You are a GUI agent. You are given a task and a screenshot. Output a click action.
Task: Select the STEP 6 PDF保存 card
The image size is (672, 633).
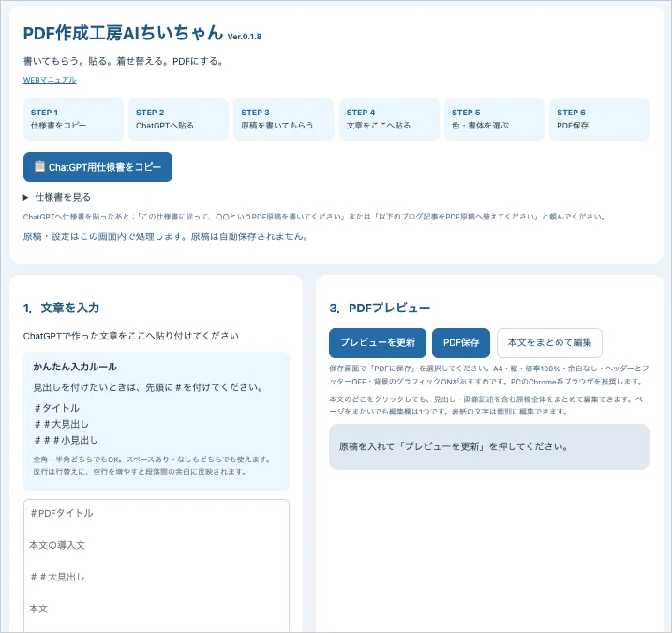coord(599,119)
